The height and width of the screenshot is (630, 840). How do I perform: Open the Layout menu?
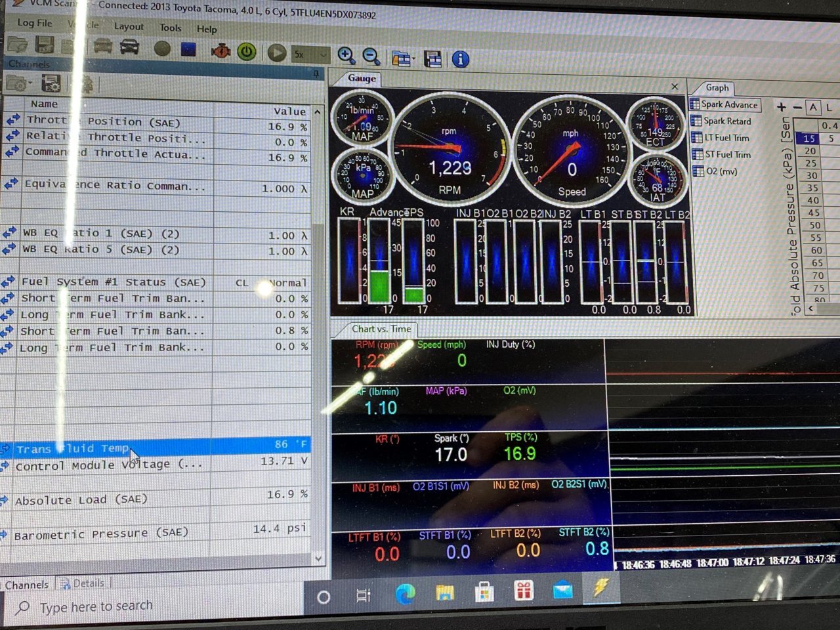coord(129,26)
